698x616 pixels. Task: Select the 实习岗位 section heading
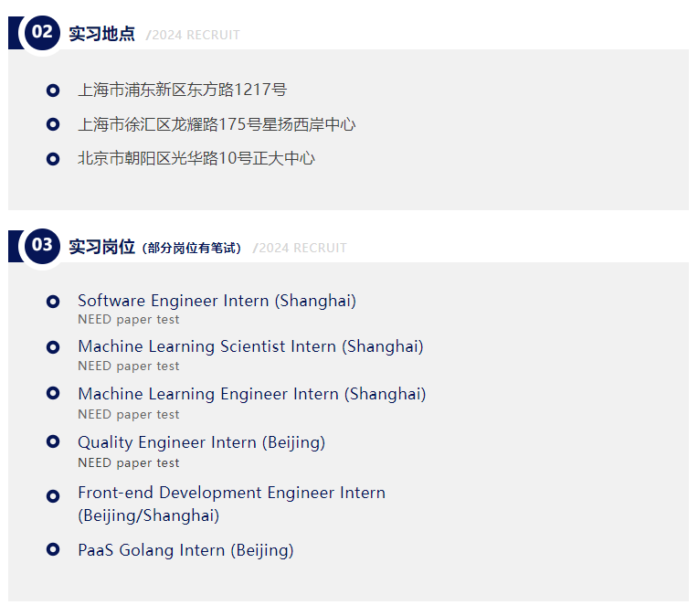point(101,247)
